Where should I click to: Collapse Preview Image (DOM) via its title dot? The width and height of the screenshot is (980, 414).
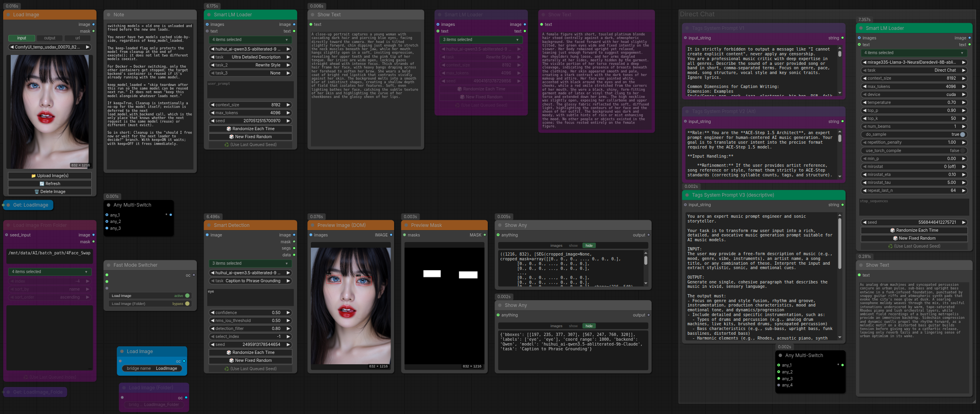pyautogui.click(x=312, y=225)
